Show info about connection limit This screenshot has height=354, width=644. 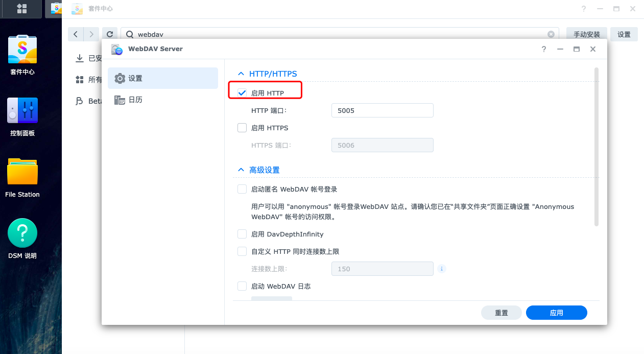[442, 269]
